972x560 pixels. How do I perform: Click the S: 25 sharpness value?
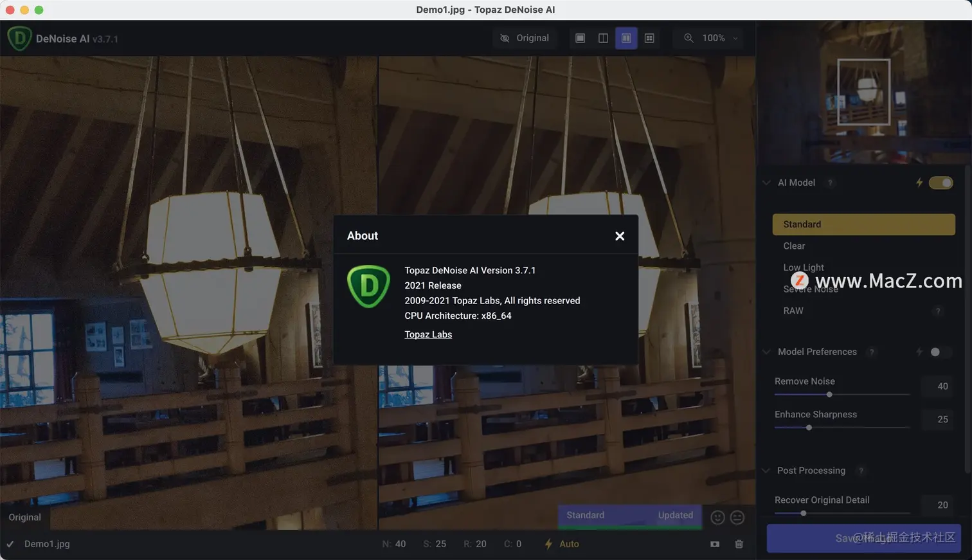point(435,544)
